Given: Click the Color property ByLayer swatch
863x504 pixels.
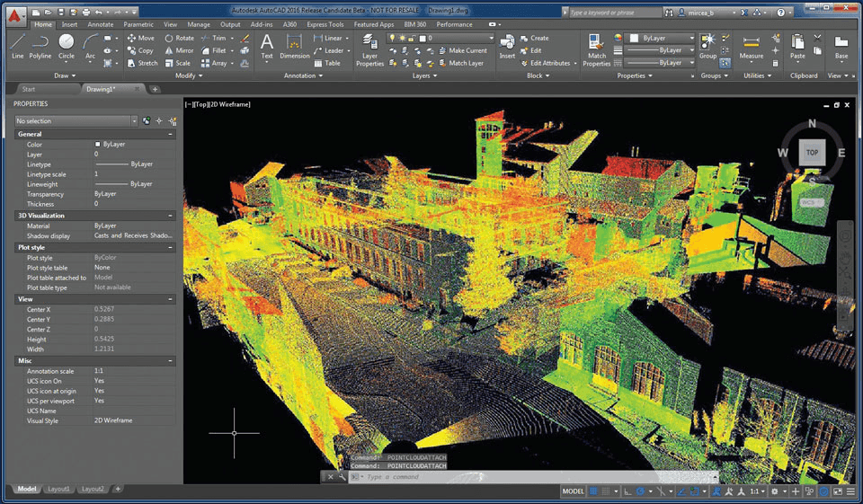Looking at the screenshot, I should click(97, 144).
